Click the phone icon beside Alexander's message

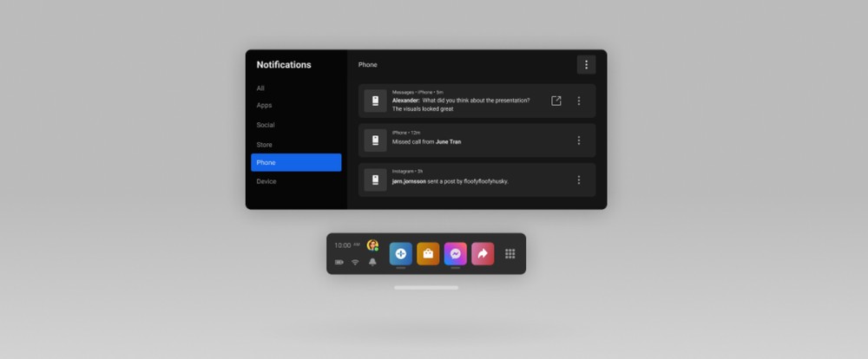[x=375, y=101]
